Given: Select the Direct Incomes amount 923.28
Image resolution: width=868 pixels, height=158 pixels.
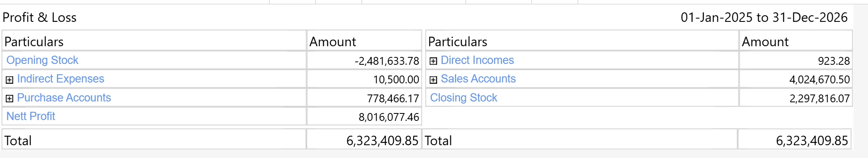Looking at the screenshot, I should 834,61.
